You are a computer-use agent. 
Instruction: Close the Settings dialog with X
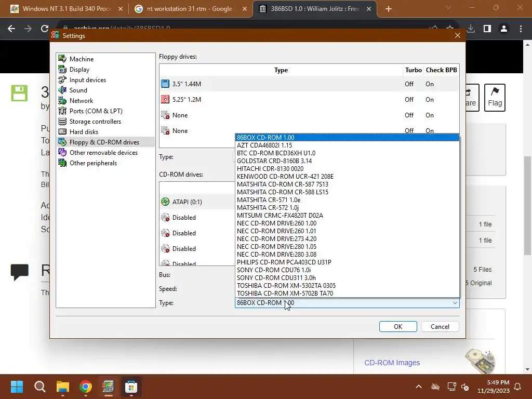pos(457,35)
